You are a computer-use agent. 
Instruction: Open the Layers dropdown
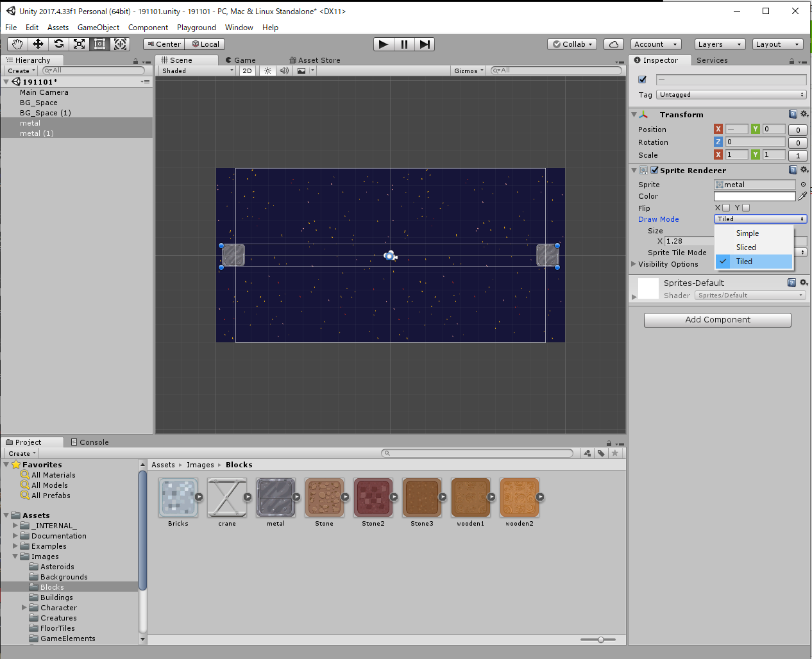[x=720, y=44]
